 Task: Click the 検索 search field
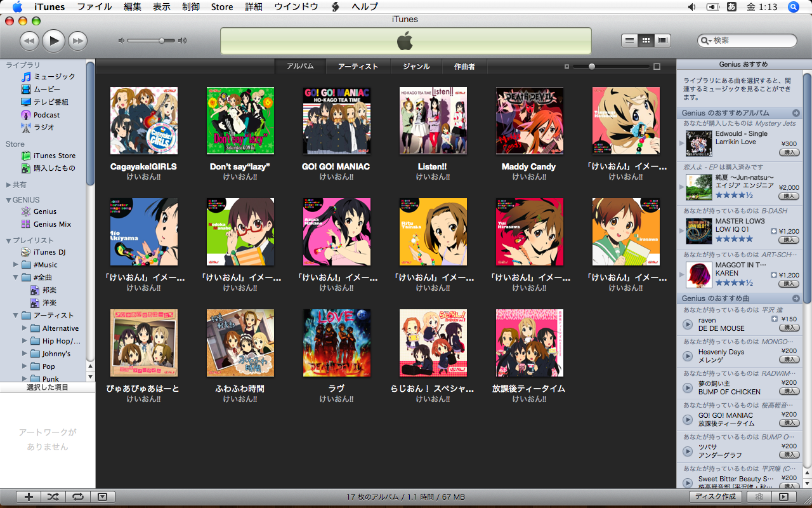(747, 41)
